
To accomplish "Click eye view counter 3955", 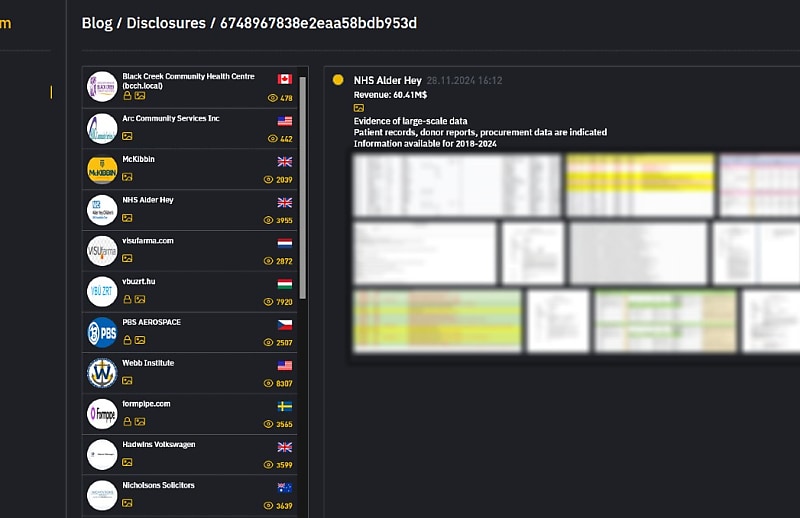I will coord(278,220).
